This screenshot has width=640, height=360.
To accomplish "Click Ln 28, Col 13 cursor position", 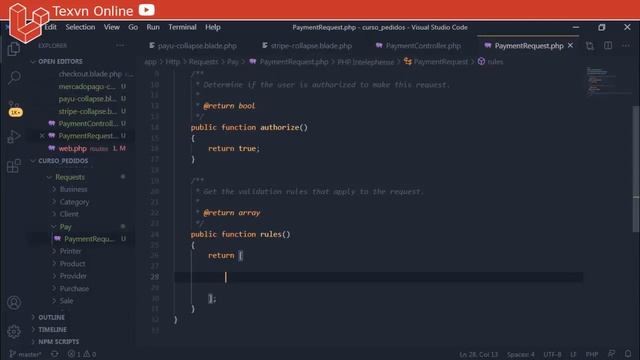I will 478,354.
